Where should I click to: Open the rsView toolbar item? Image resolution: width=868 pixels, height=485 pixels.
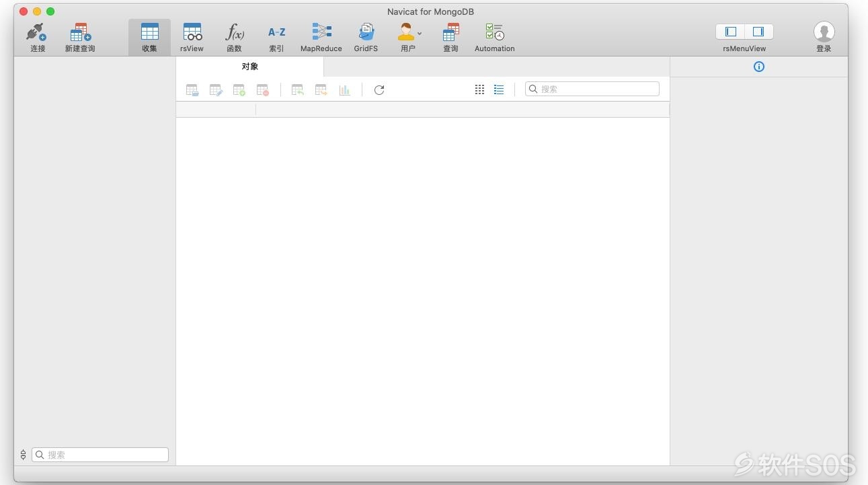tap(192, 37)
